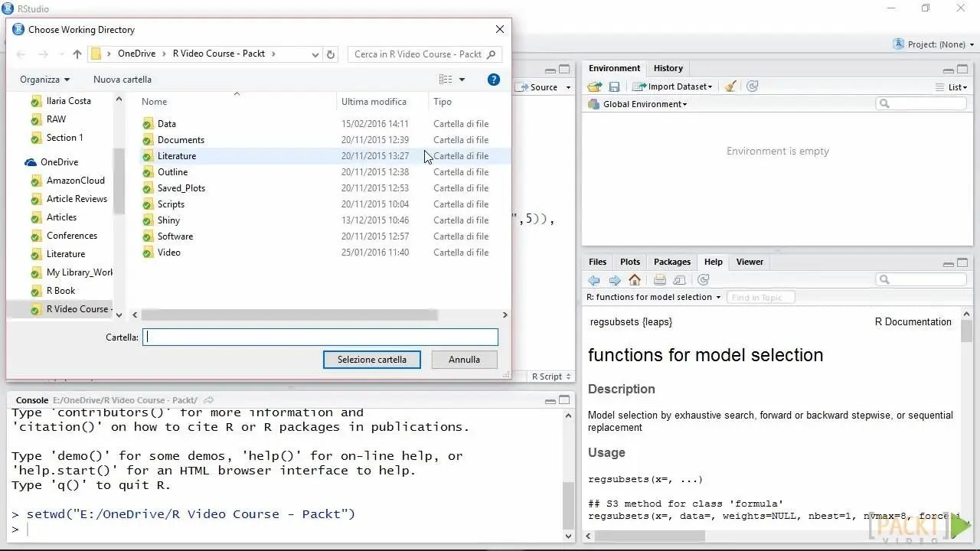Go back in the Help pane
This screenshot has width=980, height=551.
tap(594, 280)
